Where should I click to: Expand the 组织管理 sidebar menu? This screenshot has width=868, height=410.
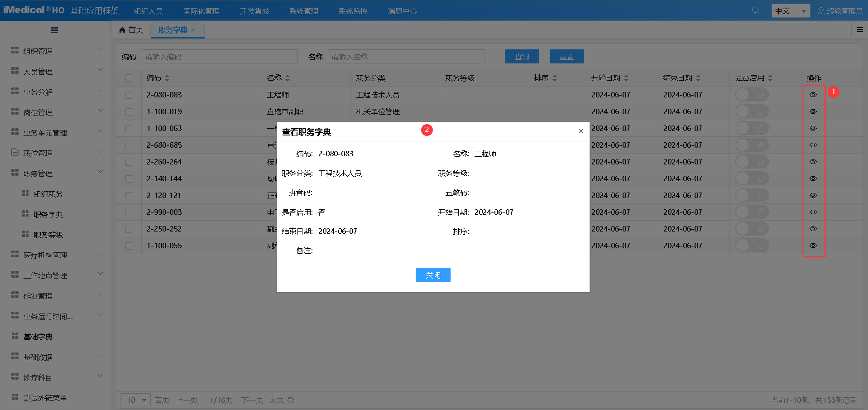(57, 51)
